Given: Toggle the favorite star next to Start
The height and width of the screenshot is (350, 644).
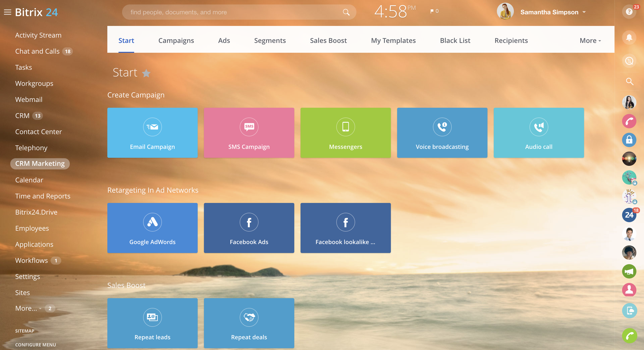Looking at the screenshot, I should click(x=146, y=73).
